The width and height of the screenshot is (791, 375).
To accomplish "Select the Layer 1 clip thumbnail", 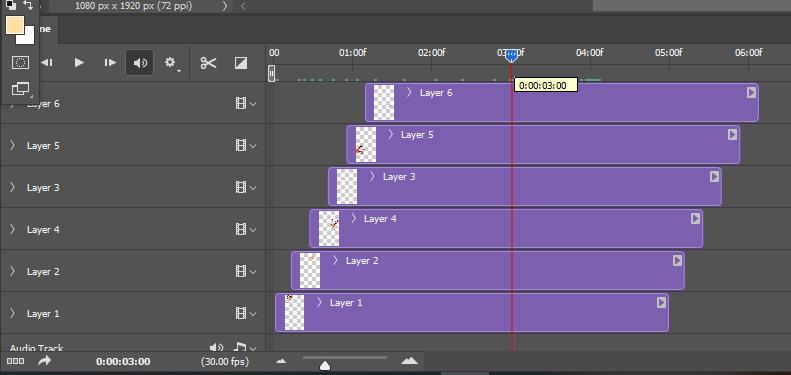I will [x=295, y=312].
